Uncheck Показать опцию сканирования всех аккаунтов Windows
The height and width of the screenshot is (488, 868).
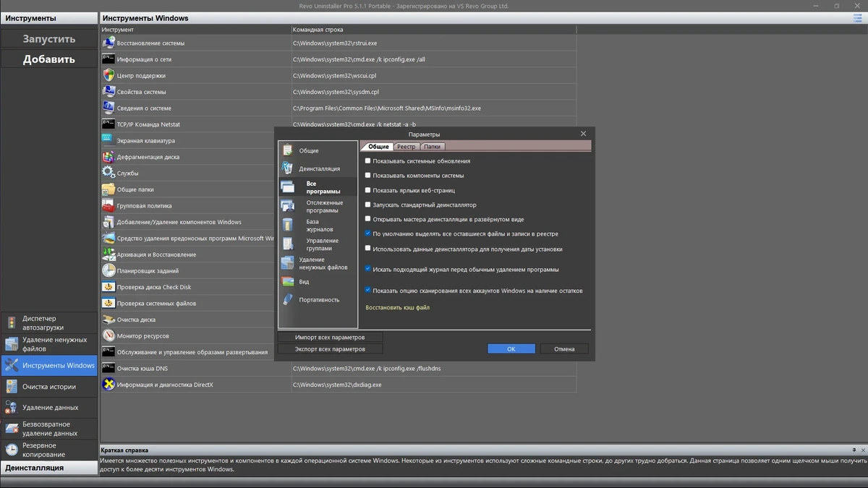[368, 290]
